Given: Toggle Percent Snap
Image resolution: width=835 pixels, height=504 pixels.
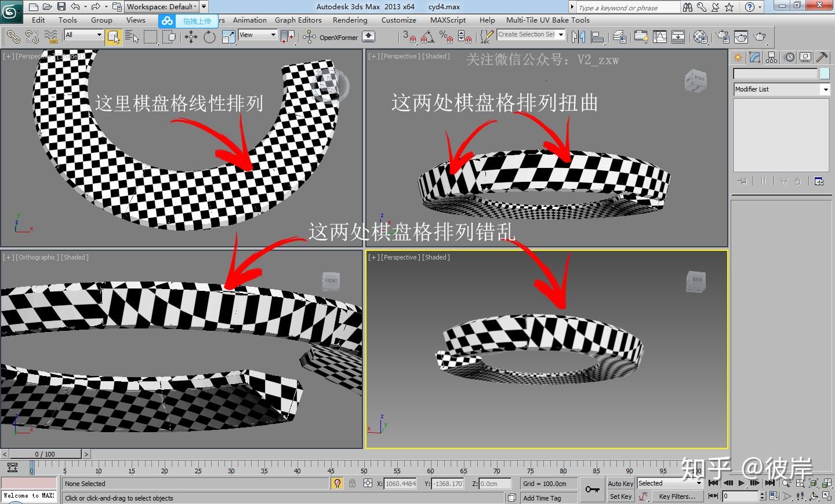Looking at the screenshot, I should coord(446,37).
